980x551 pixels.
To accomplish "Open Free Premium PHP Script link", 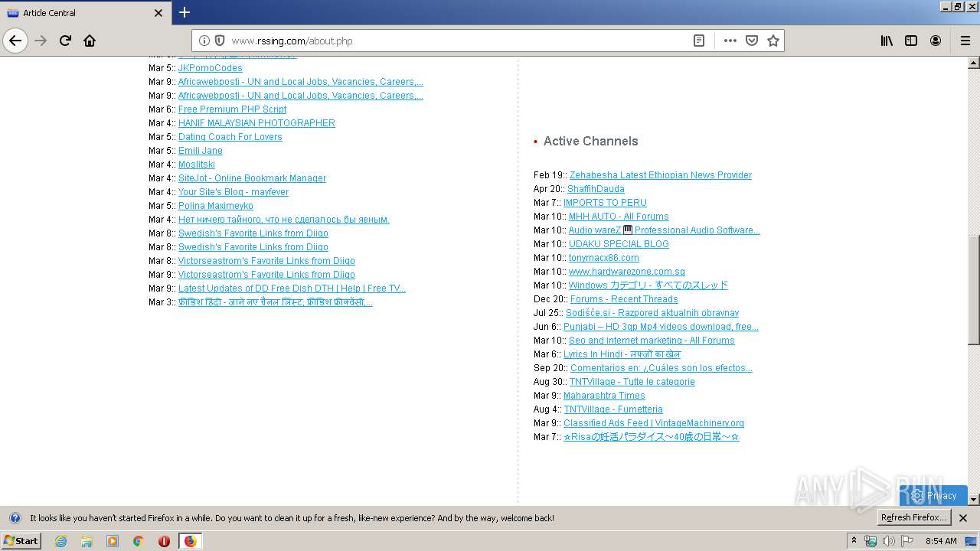I will (232, 109).
